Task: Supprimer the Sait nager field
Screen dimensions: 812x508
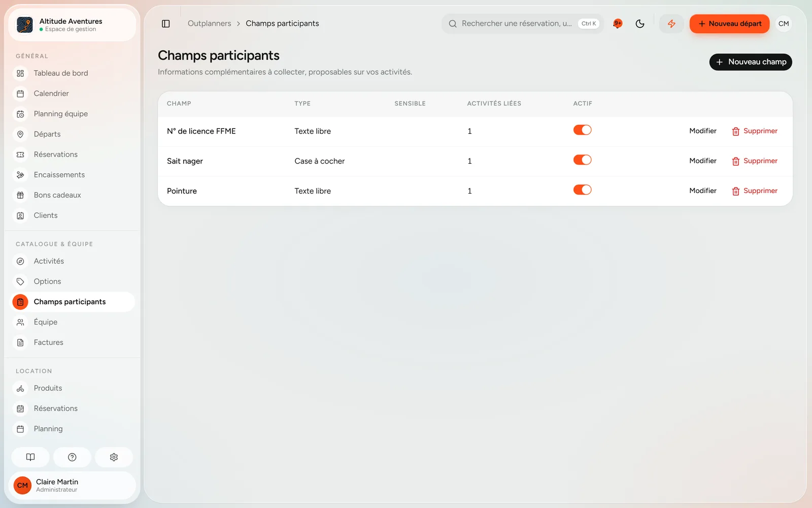Action: 755,161
